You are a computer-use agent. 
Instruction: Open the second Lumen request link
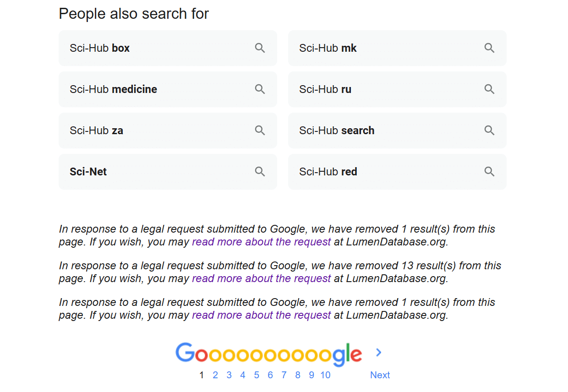click(261, 278)
